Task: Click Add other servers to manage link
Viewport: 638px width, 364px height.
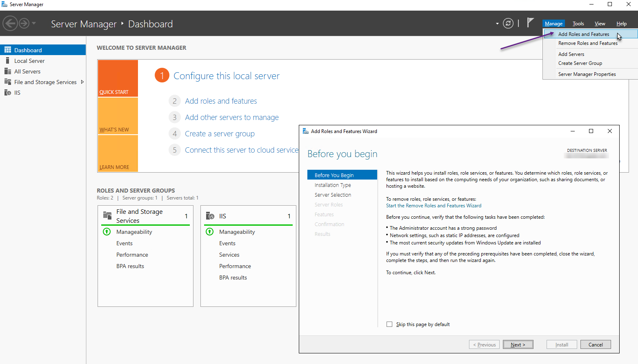Action: [x=232, y=117]
